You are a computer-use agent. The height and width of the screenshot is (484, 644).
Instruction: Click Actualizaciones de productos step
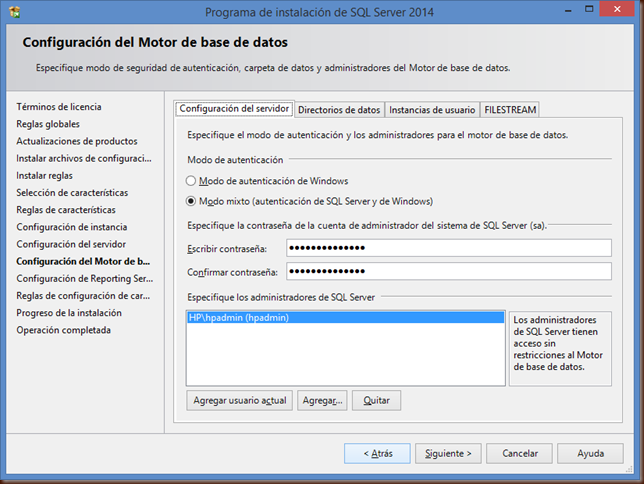[x=77, y=141]
